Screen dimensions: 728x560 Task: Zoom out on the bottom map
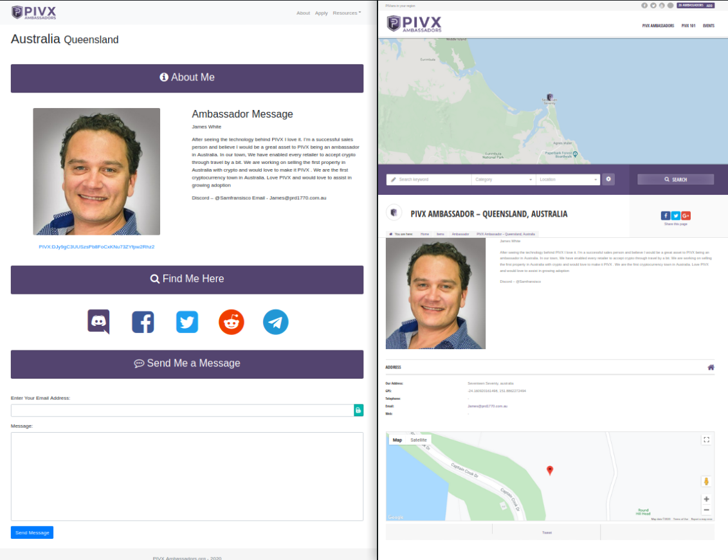click(706, 510)
